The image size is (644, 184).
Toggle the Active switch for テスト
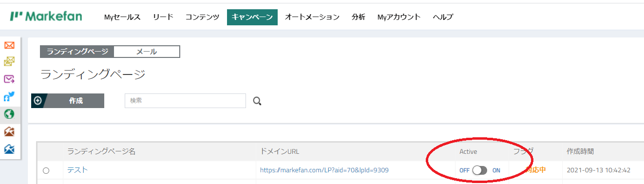480,170
